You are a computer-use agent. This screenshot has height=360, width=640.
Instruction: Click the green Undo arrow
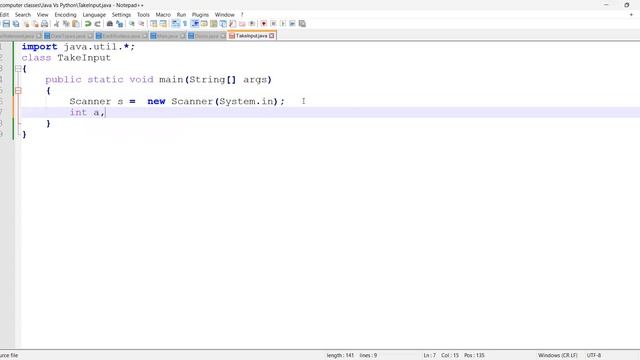point(88,24)
